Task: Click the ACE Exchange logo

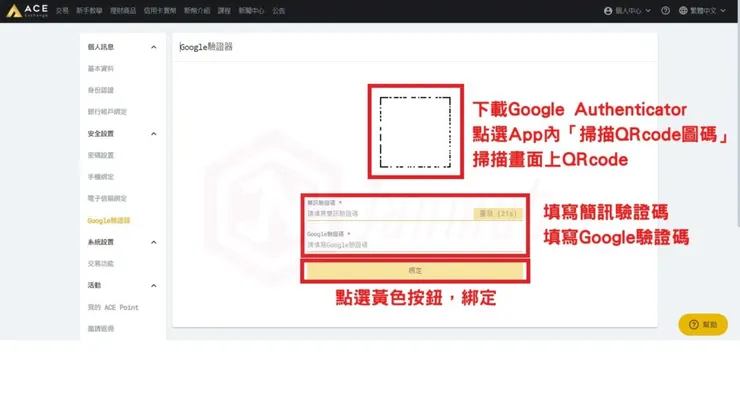Action: (27, 10)
